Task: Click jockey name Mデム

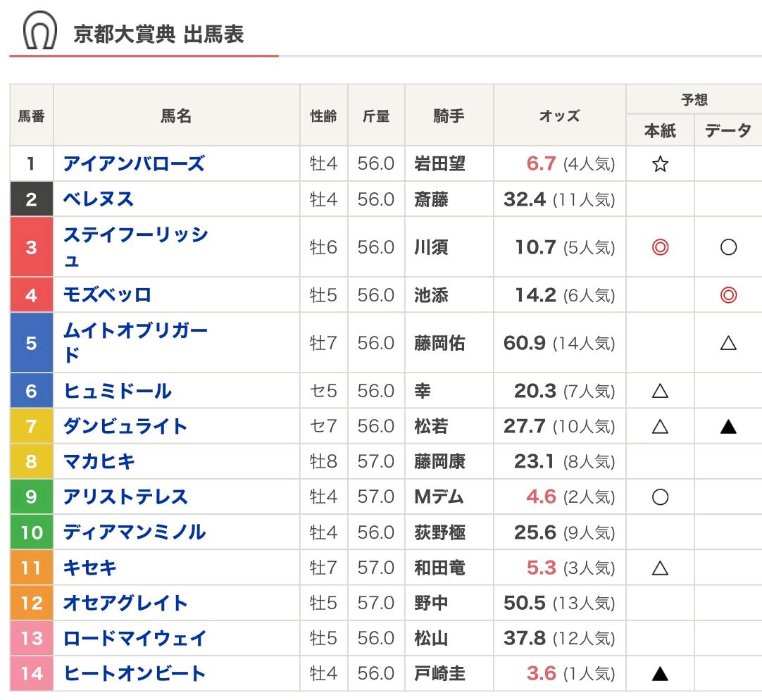Action: coord(439,496)
